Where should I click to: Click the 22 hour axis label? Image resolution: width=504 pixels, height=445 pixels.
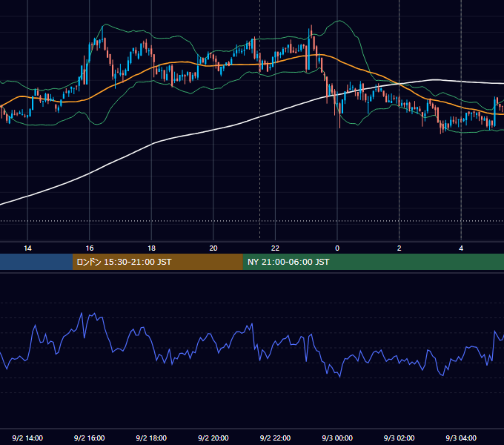[275, 248]
